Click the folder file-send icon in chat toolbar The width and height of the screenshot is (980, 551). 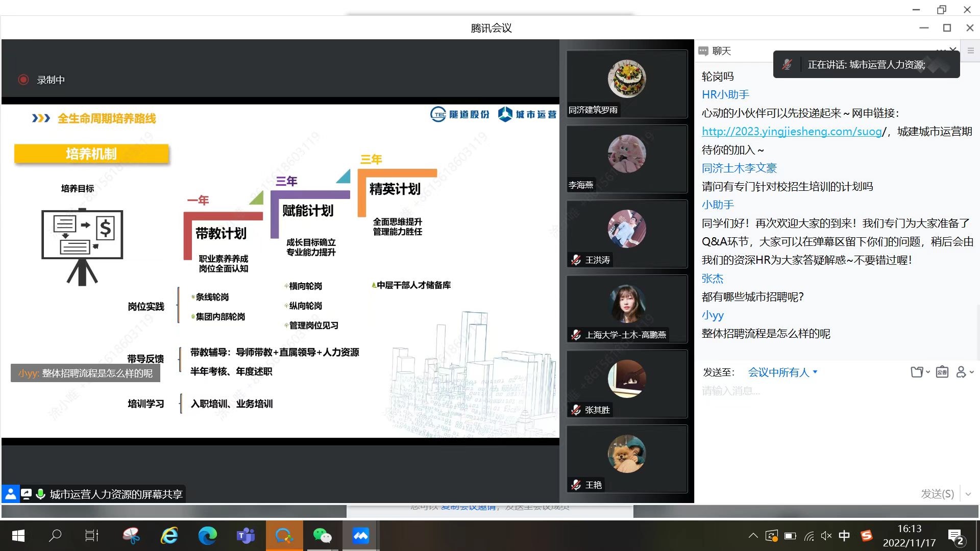(x=917, y=372)
